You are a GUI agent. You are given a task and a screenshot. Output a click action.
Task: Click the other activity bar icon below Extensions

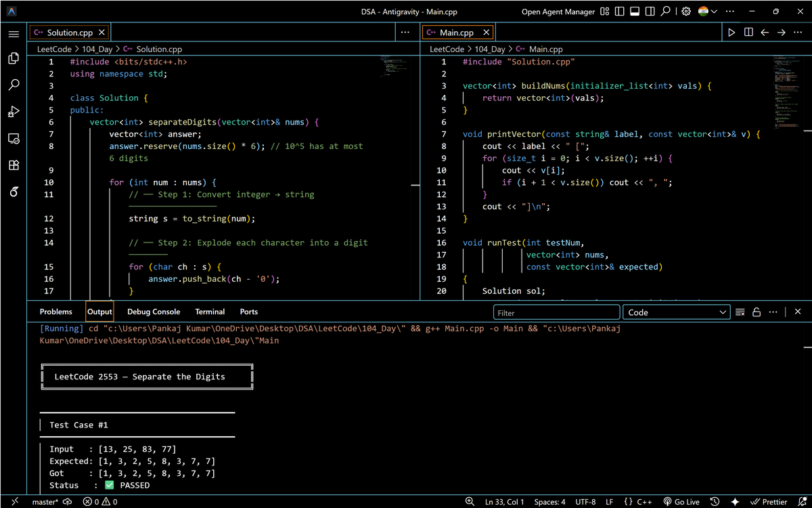(14, 192)
